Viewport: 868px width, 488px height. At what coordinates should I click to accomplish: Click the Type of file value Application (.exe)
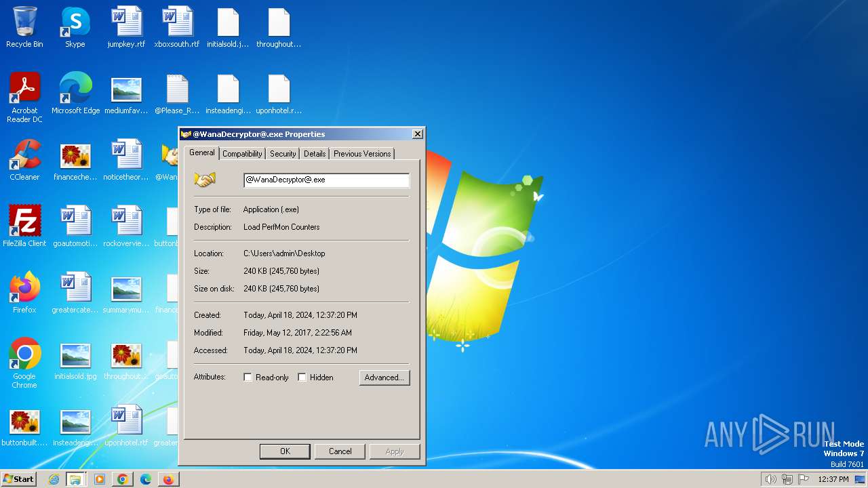(271, 209)
